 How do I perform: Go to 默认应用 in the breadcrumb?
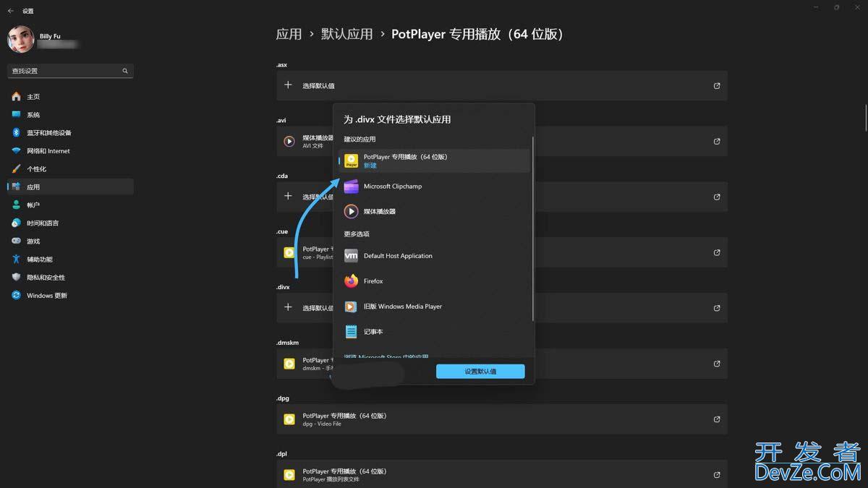tap(347, 34)
